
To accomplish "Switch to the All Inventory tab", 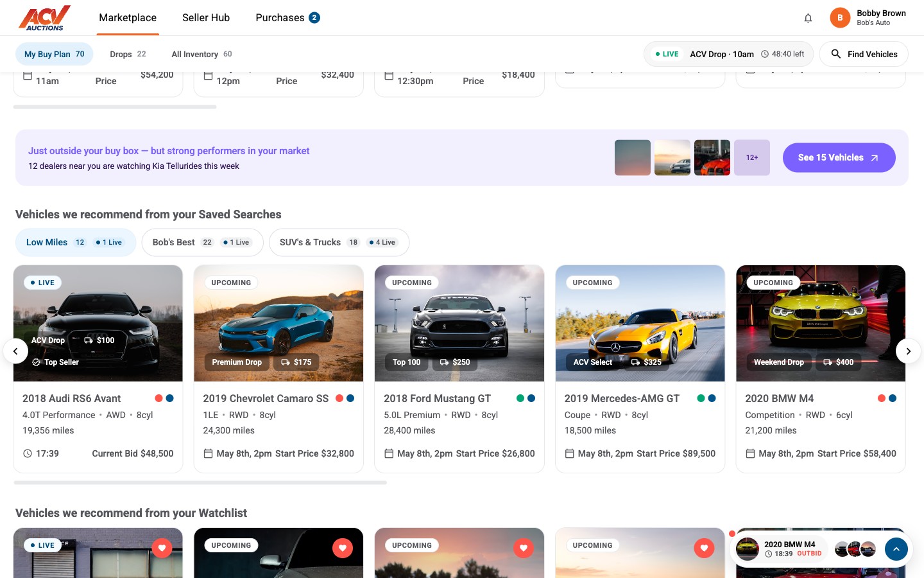I will pyautogui.click(x=201, y=54).
